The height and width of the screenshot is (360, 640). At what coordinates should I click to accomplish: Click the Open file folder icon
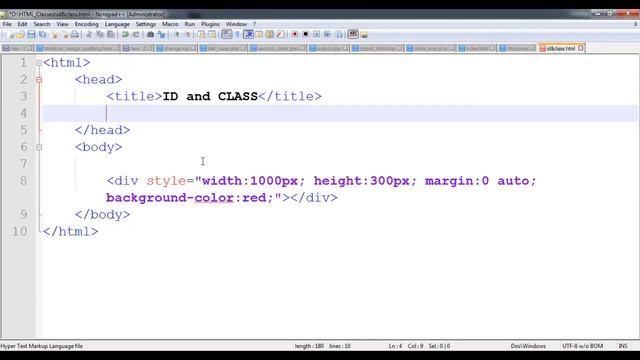pyautogui.click(x=21, y=35)
